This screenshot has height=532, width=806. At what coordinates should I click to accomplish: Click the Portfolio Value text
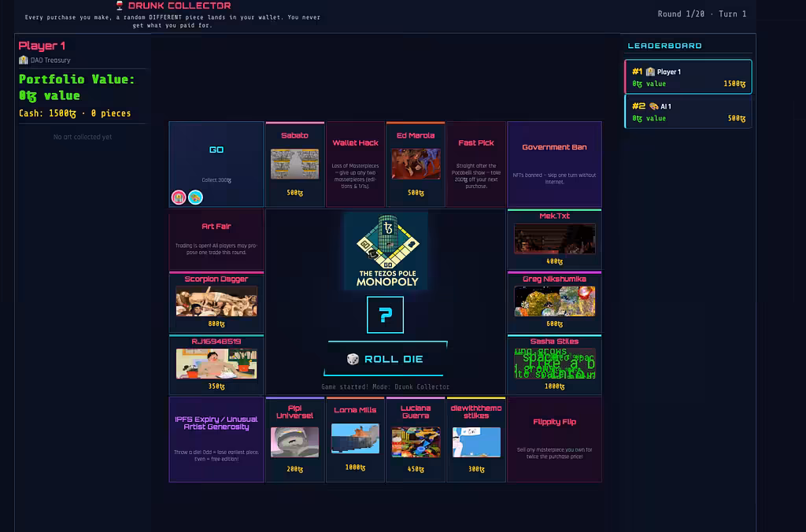pos(76,87)
